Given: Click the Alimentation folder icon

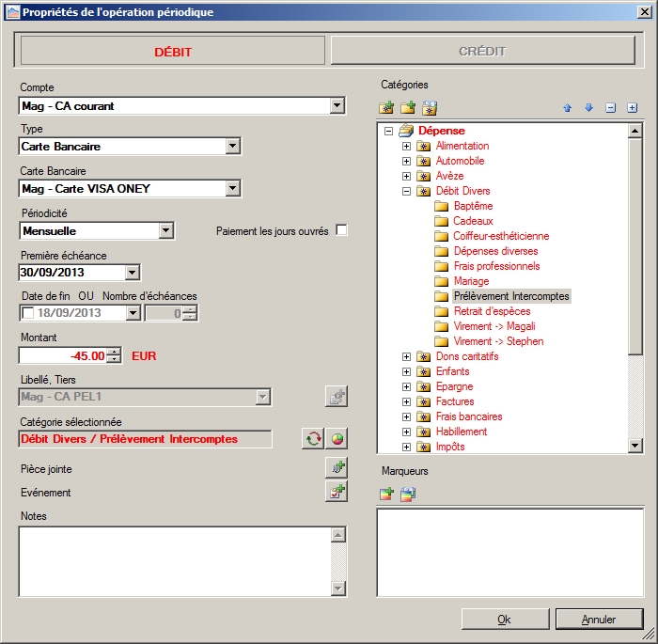Looking at the screenshot, I should (423, 146).
